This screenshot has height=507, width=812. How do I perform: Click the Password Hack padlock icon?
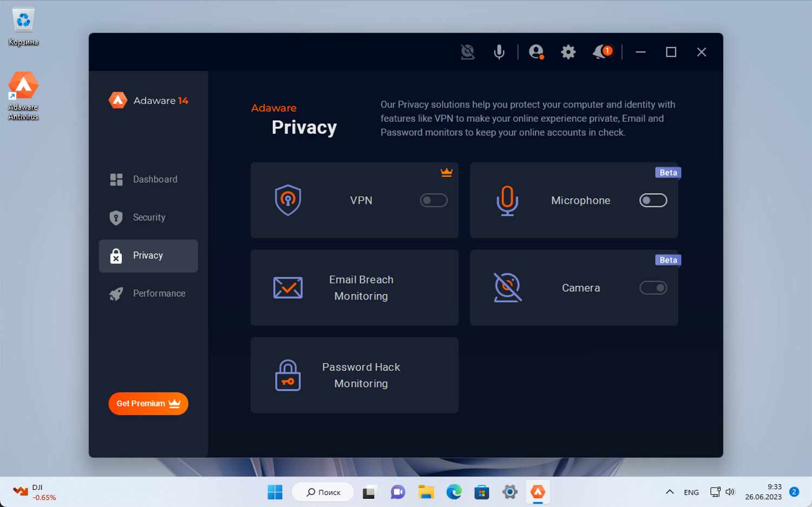click(288, 376)
